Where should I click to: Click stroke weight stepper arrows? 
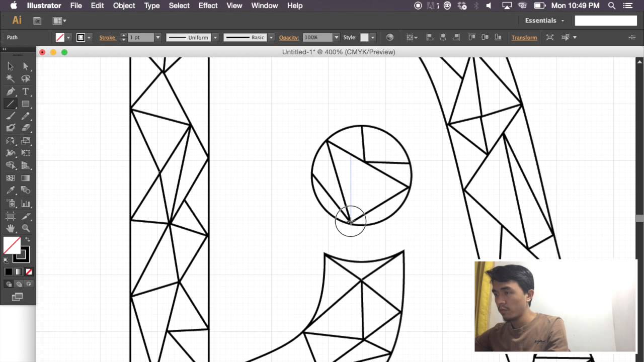click(124, 38)
